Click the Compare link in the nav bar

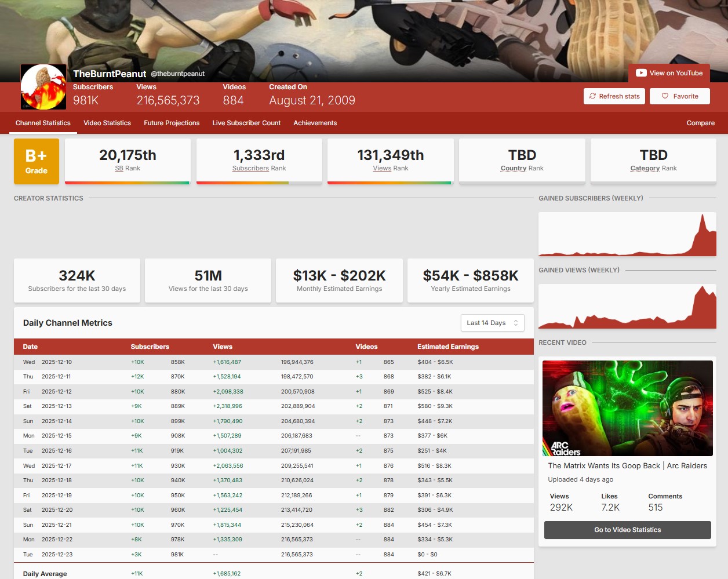click(700, 123)
